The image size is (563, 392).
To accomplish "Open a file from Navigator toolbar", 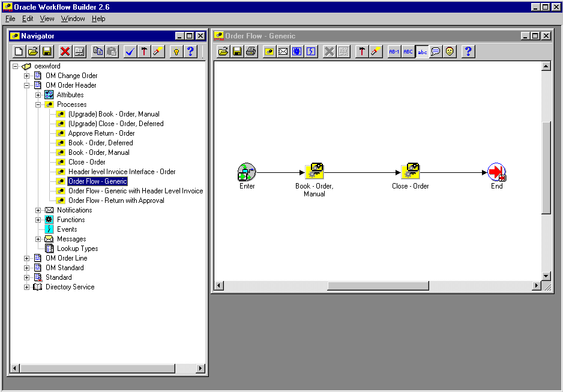I will (x=33, y=52).
